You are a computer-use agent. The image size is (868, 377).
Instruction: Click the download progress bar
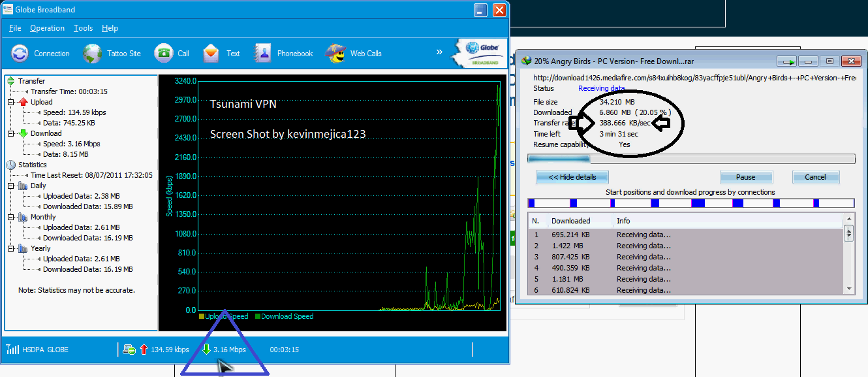(x=691, y=159)
